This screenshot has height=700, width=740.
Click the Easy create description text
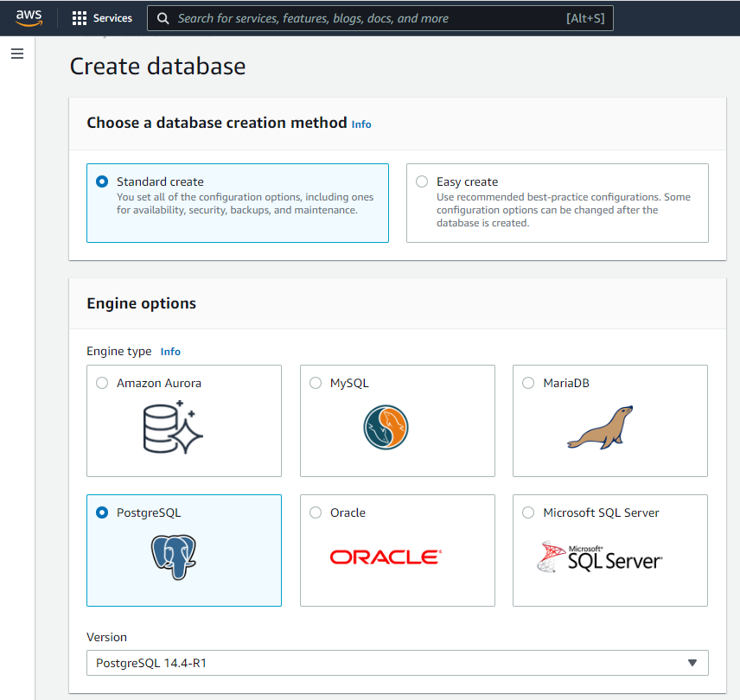click(x=564, y=210)
